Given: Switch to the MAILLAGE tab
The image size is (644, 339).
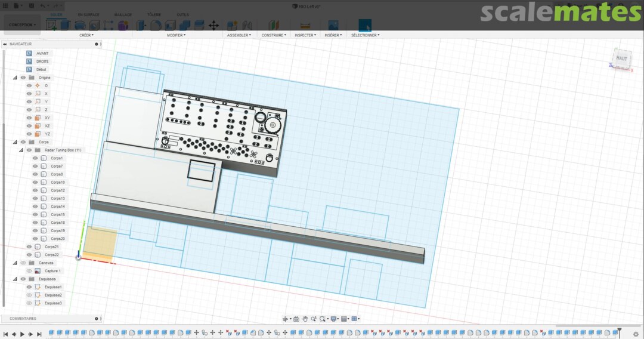Looking at the screenshot, I should 123,14.
